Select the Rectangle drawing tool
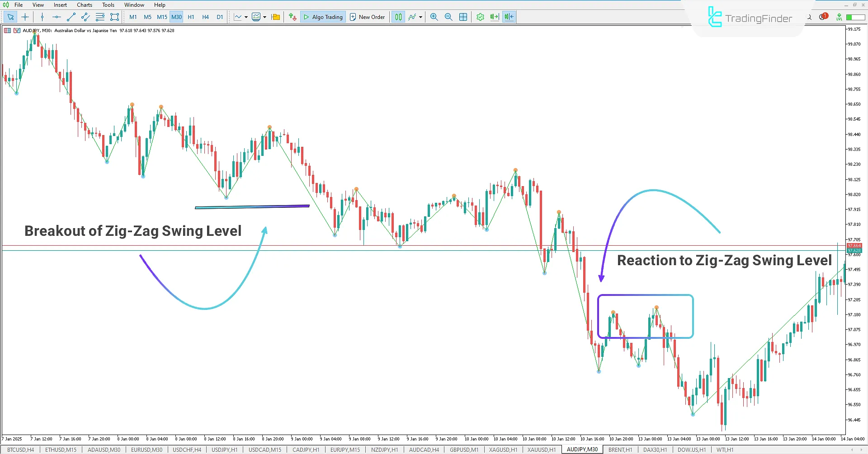This screenshot has width=868, height=454. tap(114, 17)
